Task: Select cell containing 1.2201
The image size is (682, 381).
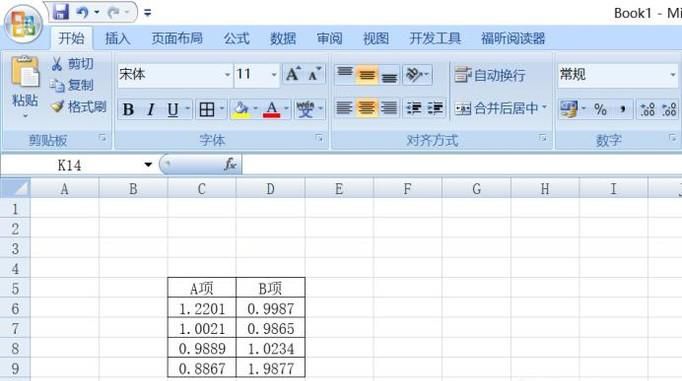Action: 202,309
